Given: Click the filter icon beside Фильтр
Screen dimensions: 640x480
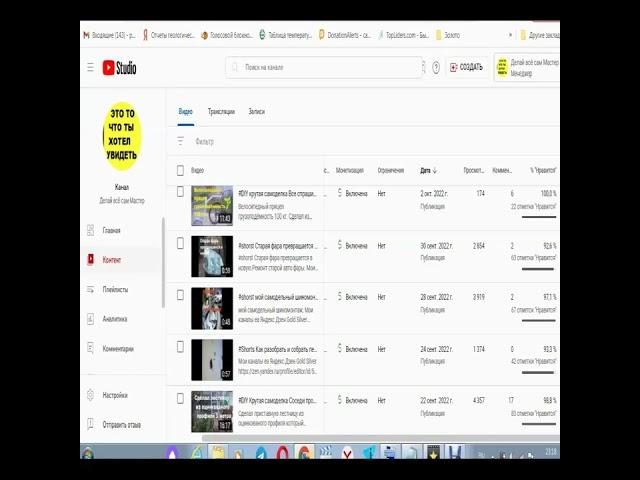Looking at the screenshot, I should pos(180,141).
